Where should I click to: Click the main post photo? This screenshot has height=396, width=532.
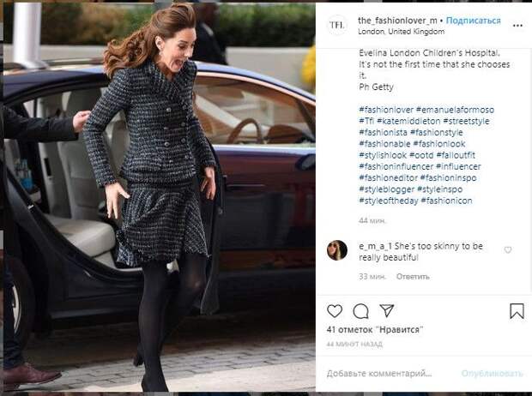pyautogui.click(x=160, y=196)
